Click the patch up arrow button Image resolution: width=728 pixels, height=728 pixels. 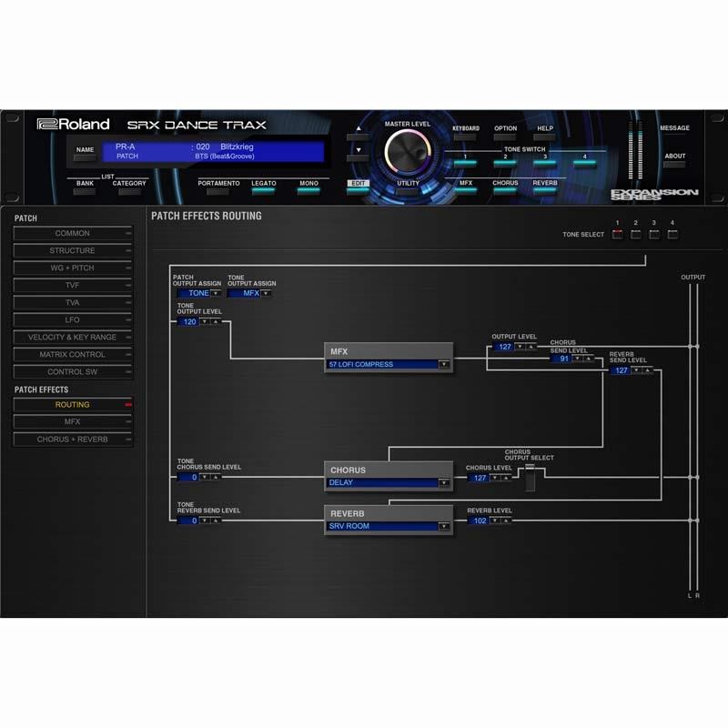pos(358,136)
